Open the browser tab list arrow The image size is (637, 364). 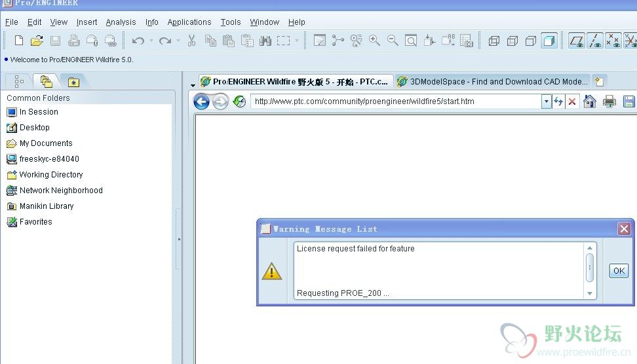click(x=193, y=85)
